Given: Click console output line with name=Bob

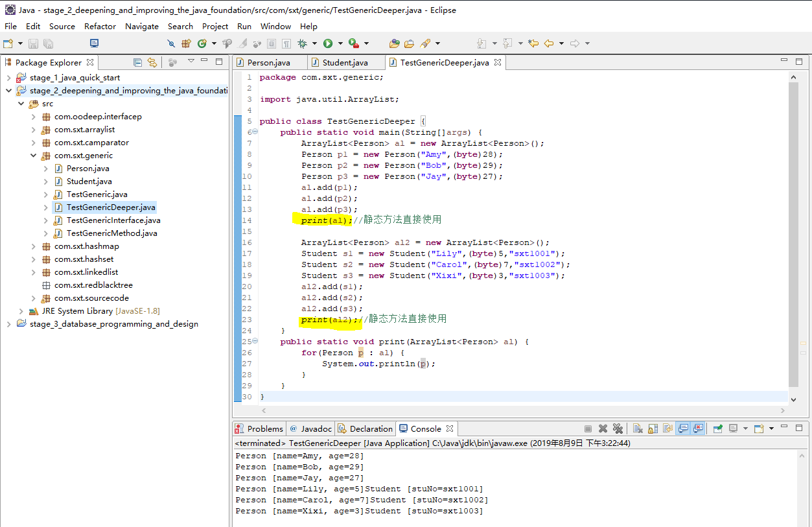Looking at the screenshot, I should pyautogui.click(x=299, y=467).
